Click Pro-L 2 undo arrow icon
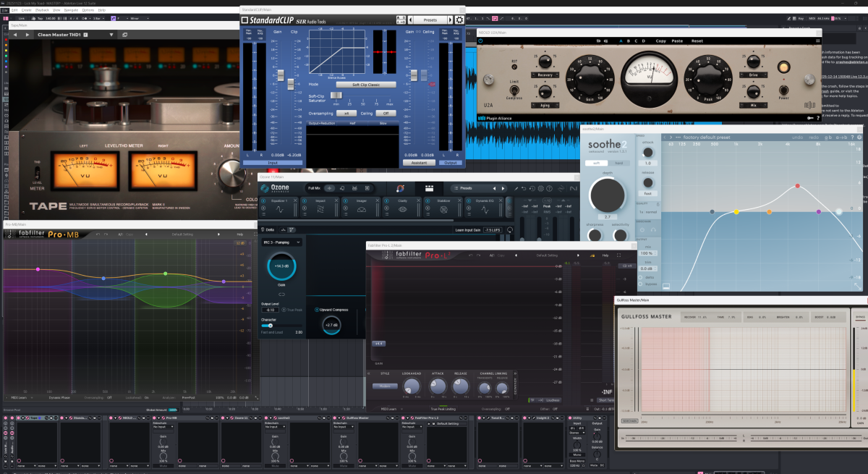 tap(471, 255)
